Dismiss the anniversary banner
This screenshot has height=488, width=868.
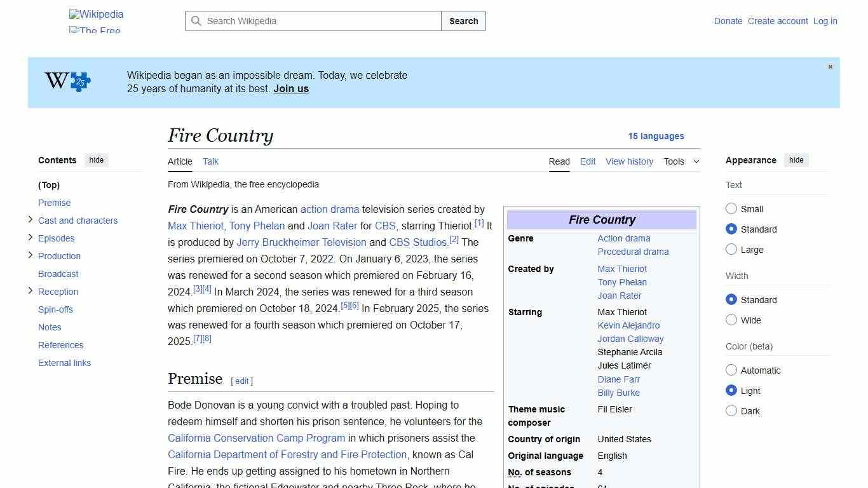(x=830, y=66)
